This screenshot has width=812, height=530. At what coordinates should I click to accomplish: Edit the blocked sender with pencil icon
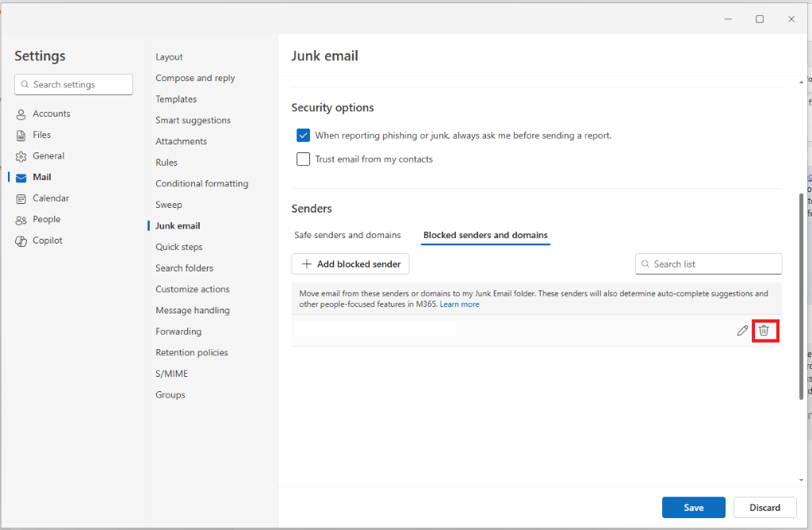click(x=742, y=331)
